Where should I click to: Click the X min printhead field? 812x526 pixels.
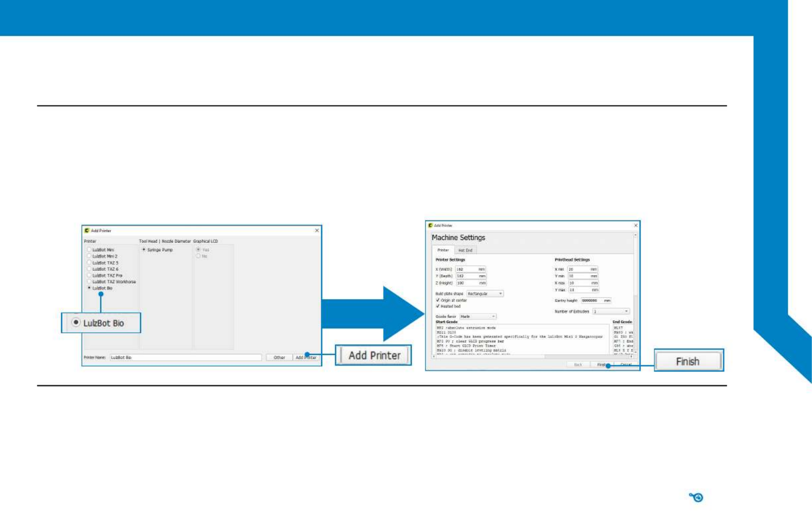[583, 269]
